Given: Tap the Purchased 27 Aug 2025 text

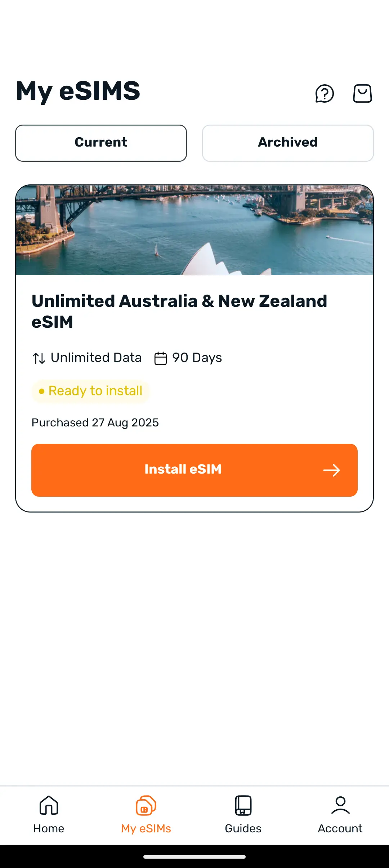Looking at the screenshot, I should click(95, 422).
